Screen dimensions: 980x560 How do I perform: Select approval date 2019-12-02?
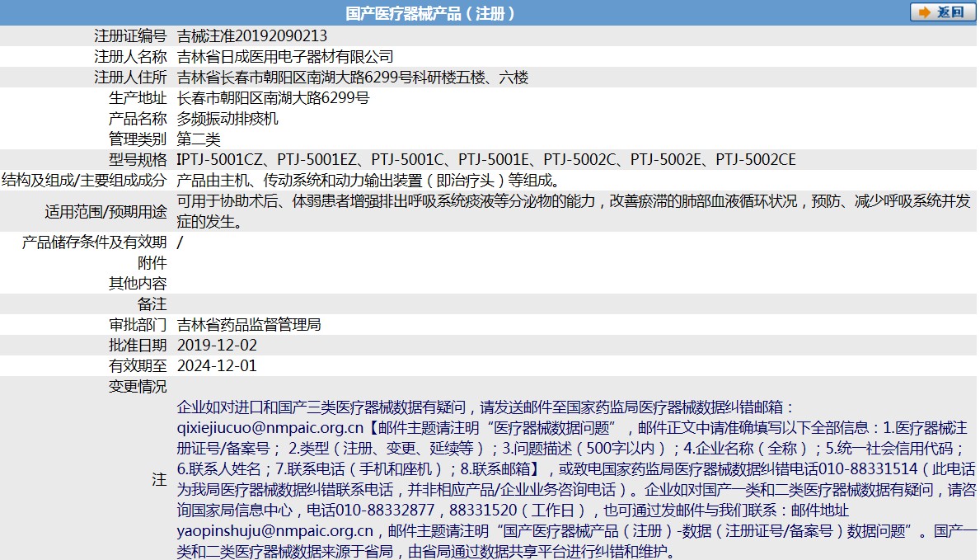[x=217, y=346]
